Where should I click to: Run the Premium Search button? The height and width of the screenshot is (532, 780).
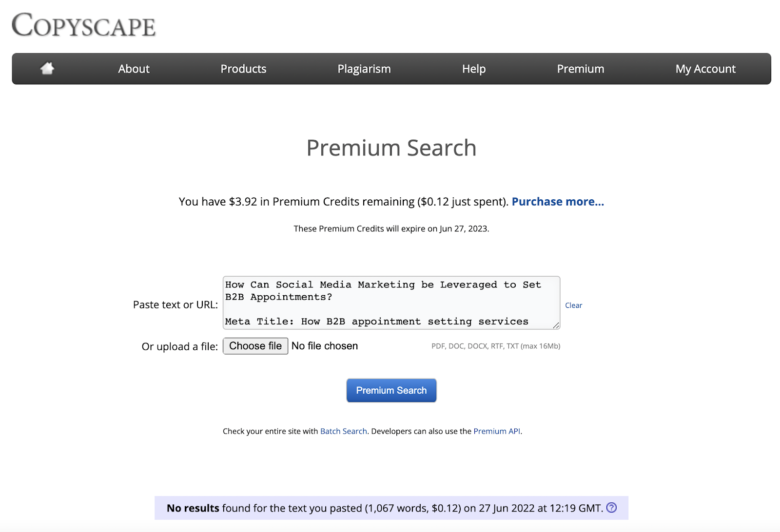[x=391, y=390]
